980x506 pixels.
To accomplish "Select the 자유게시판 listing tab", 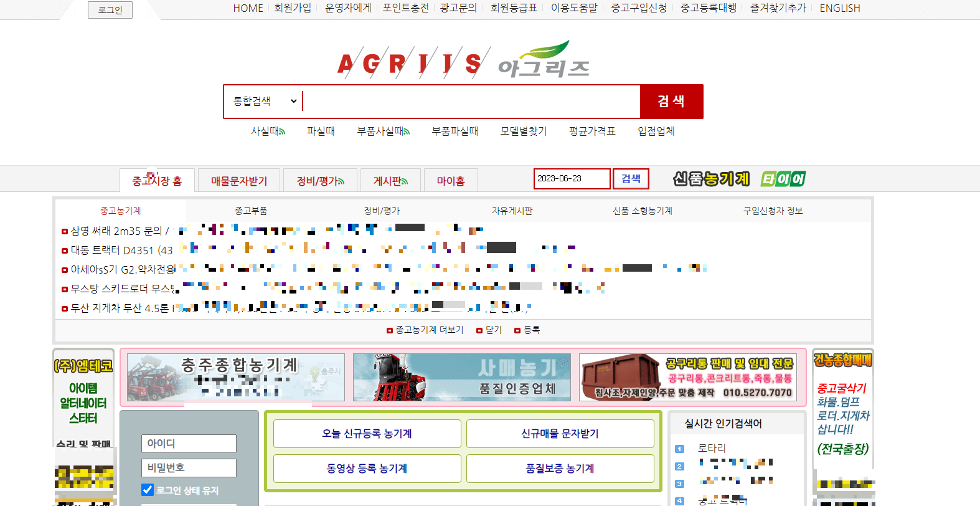I will click(x=512, y=211).
